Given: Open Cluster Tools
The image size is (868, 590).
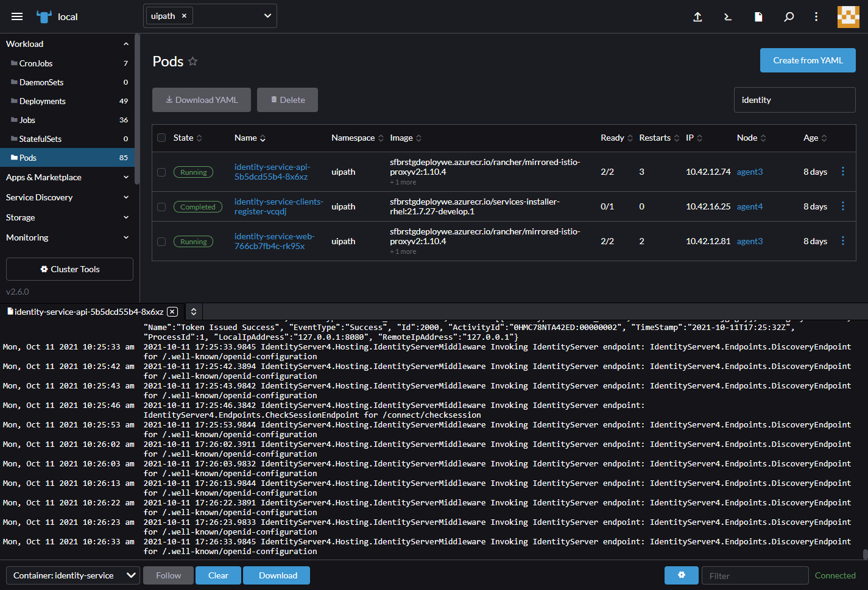Looking at the screenshot, I should [69, 269].
